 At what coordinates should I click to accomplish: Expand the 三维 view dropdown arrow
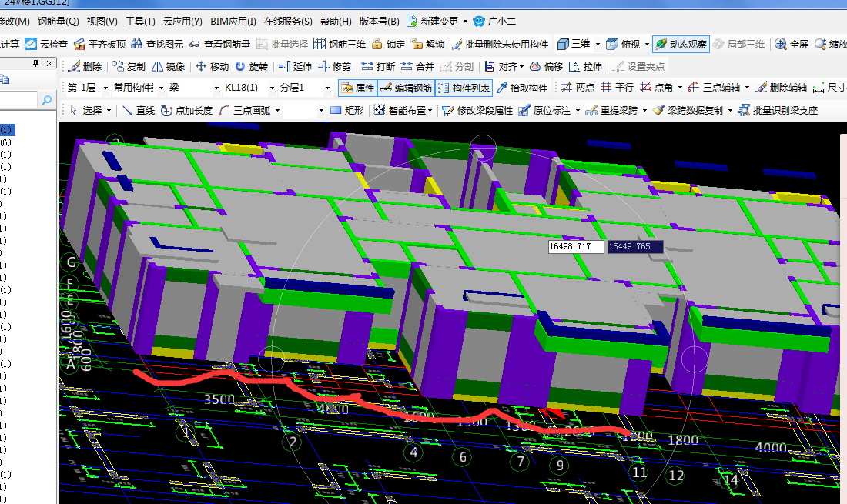point(598,45)
